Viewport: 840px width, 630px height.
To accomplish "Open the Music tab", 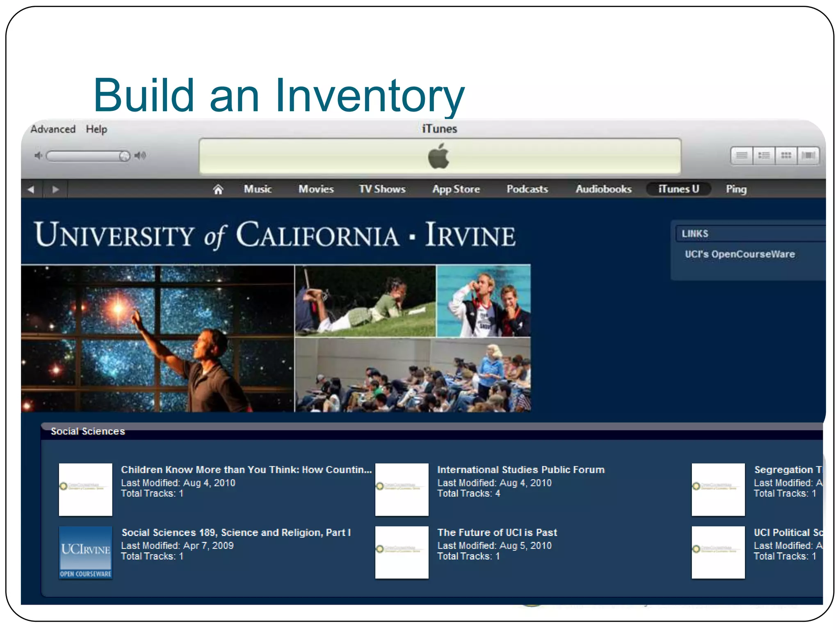I will pyautogui.click(x=258, y=189).
